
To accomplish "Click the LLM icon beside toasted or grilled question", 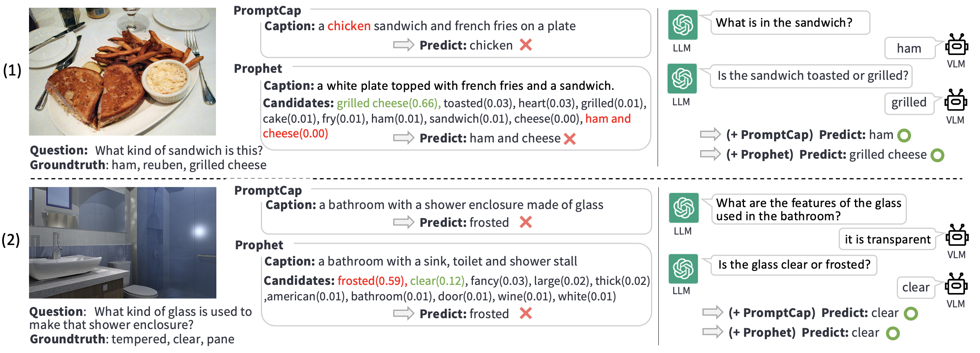I will pos(682,79).
